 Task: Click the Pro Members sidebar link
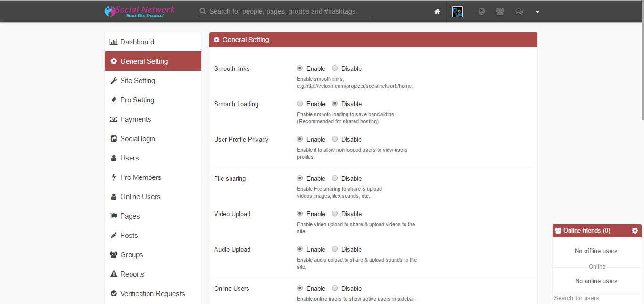click(x=140, y=177)
